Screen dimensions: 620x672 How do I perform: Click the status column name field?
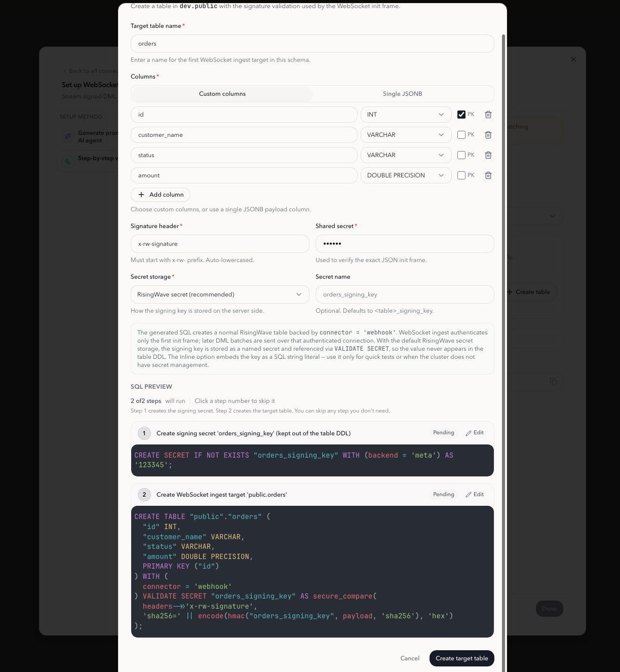(x=244, y=155)
